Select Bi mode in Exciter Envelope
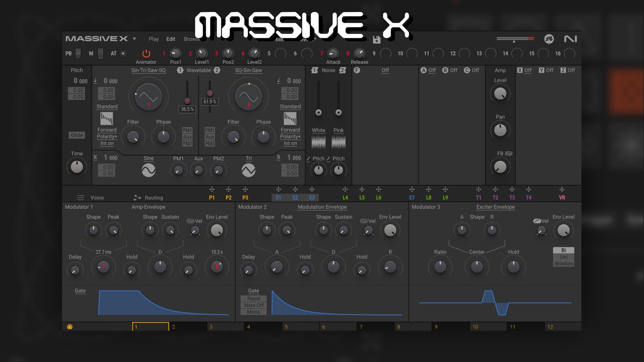This screenshot has height=362, width=644. pos(563,250)
